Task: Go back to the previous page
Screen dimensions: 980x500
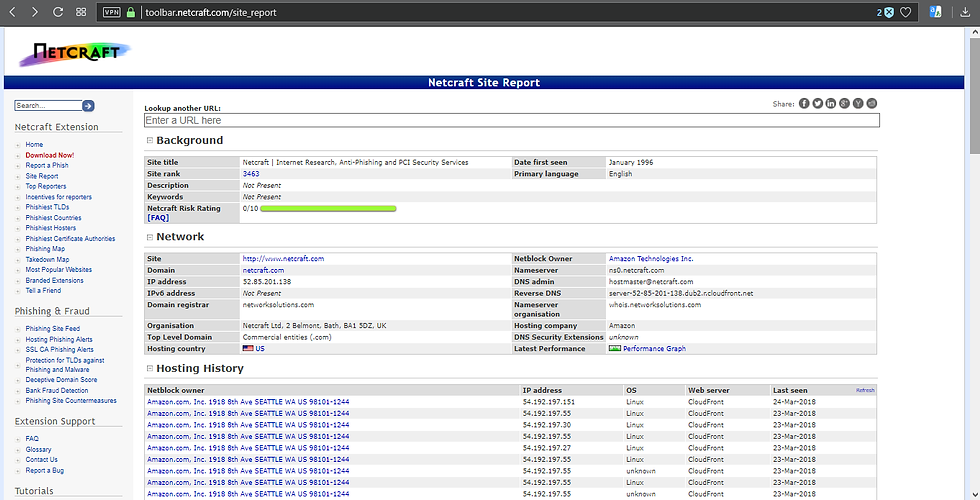Action: [12, 12]
